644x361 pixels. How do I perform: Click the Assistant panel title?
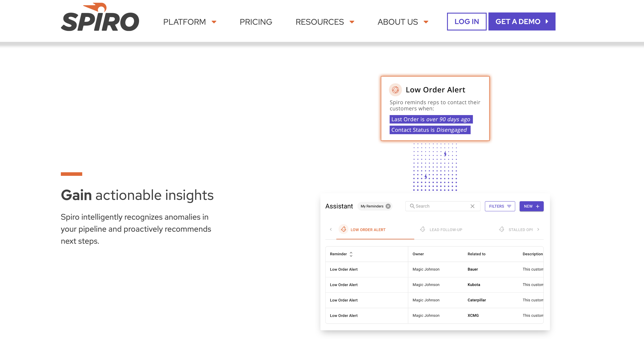[x=339, y=206]
